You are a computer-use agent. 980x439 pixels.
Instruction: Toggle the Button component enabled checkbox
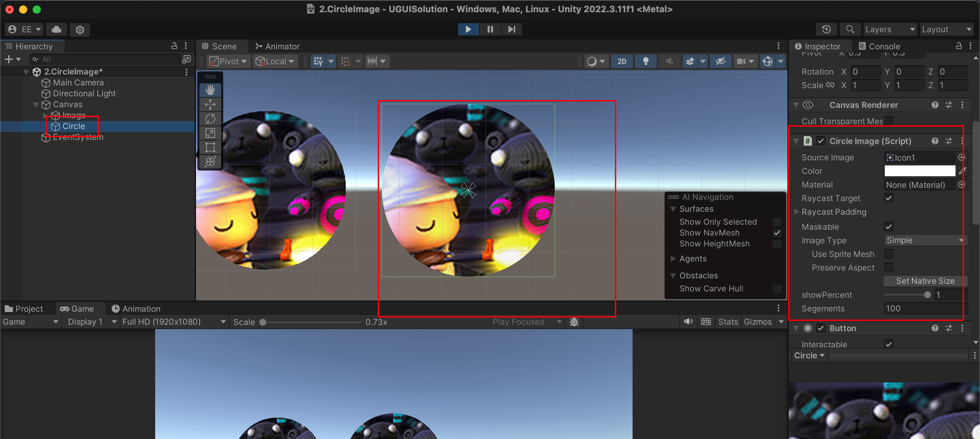821,328
